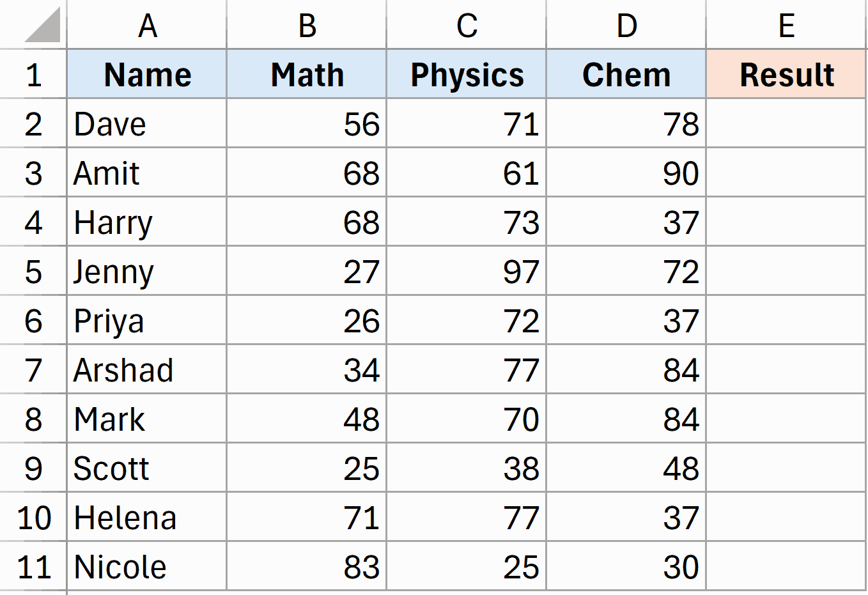This screenshot has width=868, height=595.
Task: Click the select-all triangle corner button
Action: (33, 26)
